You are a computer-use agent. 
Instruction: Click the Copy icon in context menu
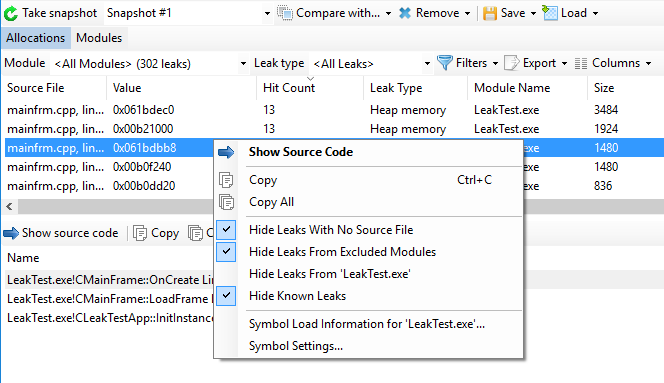point(226,180)
